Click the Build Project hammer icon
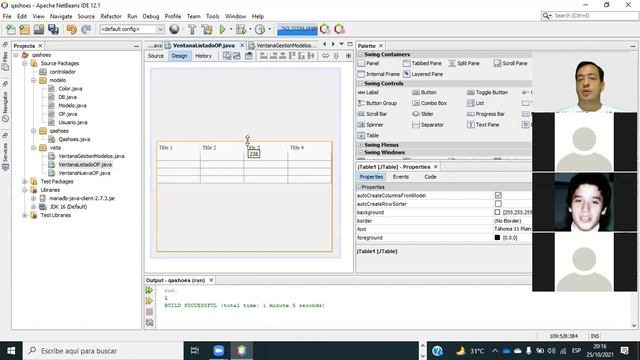The width and height of the screenshot is (640, 360). pos(192,29)
